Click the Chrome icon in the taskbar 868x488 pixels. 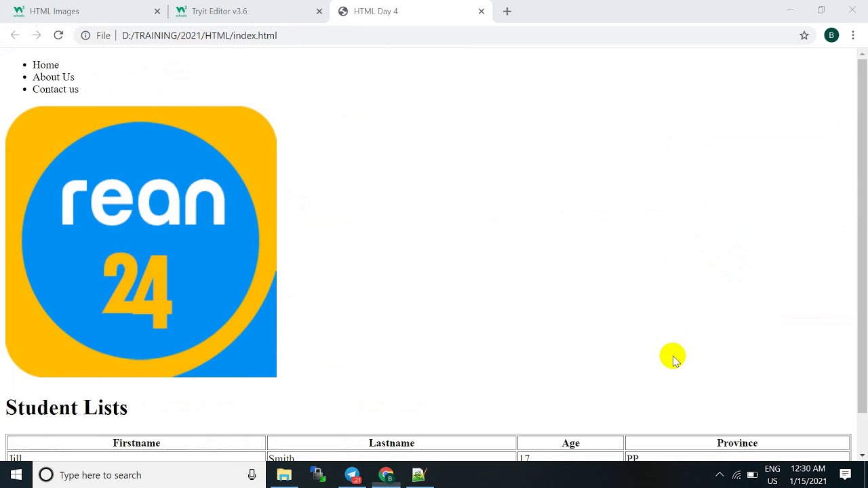pos(386,474)
